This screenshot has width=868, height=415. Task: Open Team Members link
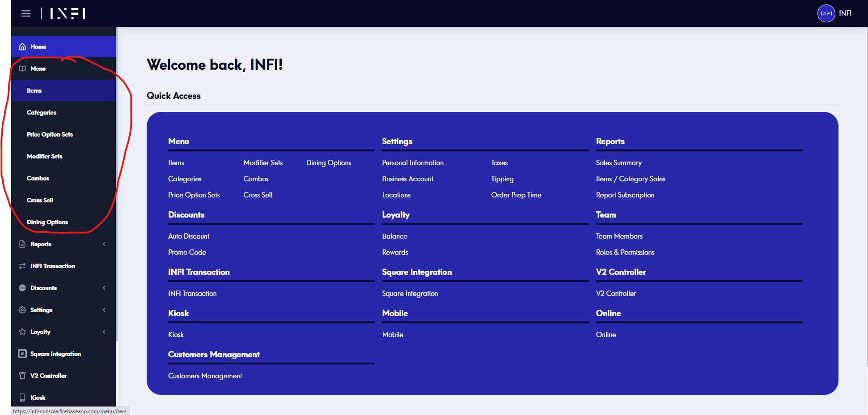619,236
